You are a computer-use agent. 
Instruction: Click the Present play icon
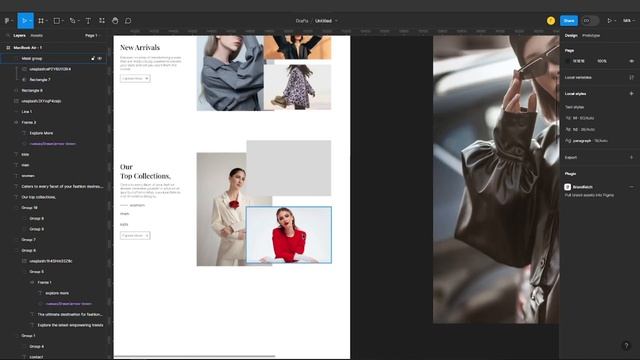pos(609,20)
